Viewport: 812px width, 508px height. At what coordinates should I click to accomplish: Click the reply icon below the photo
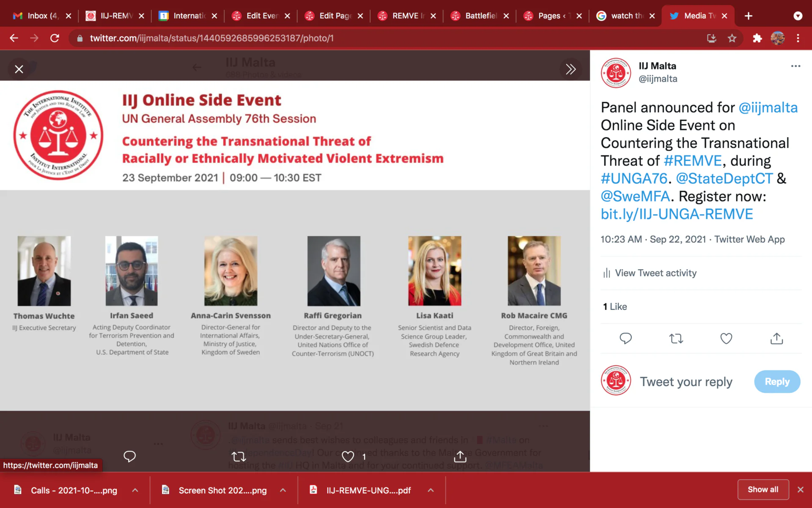click(129, 456)
